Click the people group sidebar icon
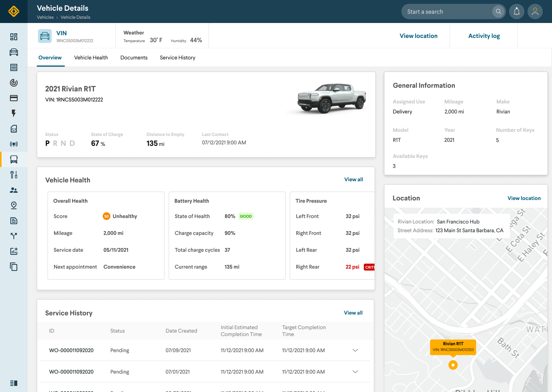 click(x=14, y=190)
